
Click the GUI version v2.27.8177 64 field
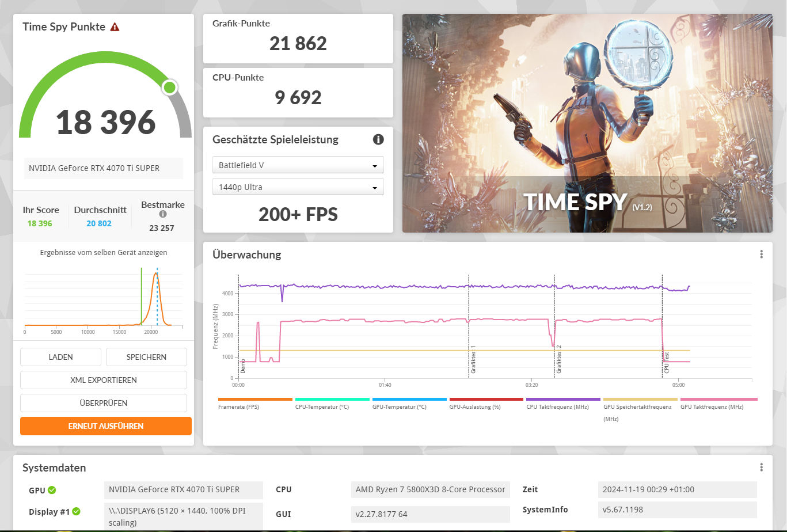click(x=431, y=514)
